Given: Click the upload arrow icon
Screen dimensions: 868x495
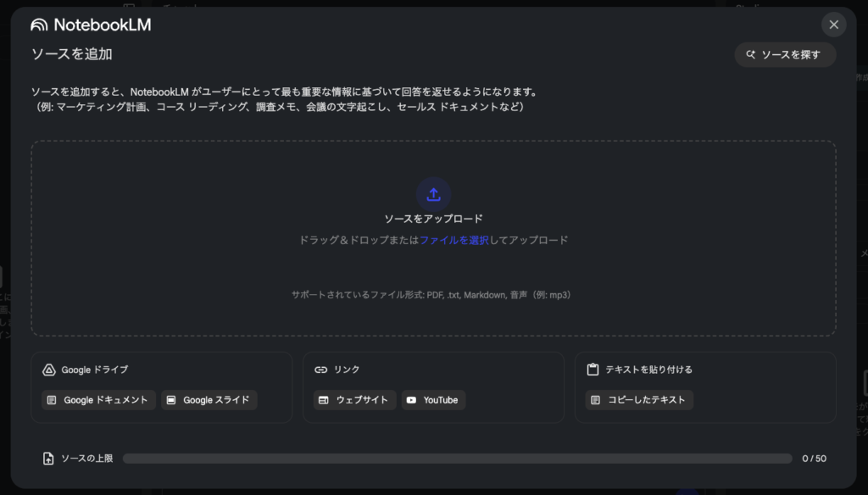Looking at the screenshot, I should [x=433, y=194].
